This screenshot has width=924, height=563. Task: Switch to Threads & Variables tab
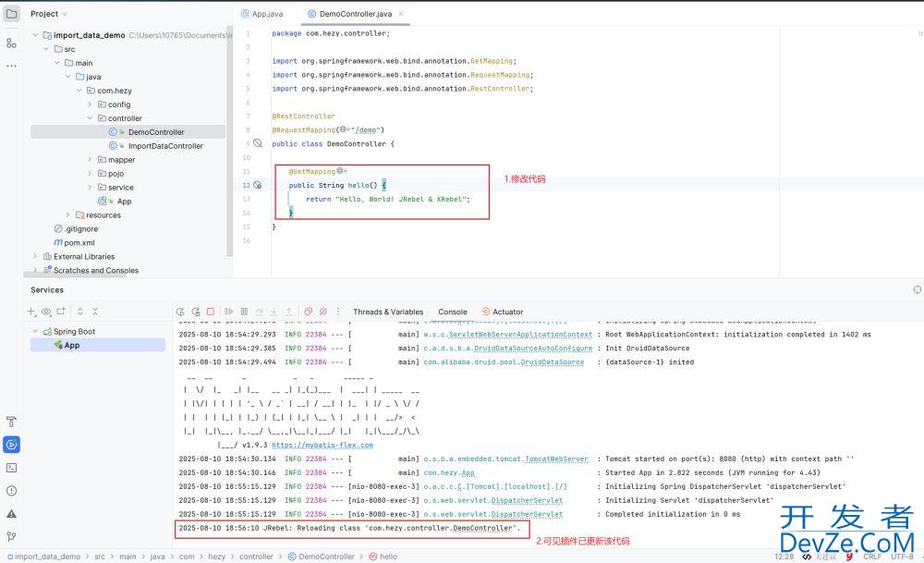(x=388, y=312)
